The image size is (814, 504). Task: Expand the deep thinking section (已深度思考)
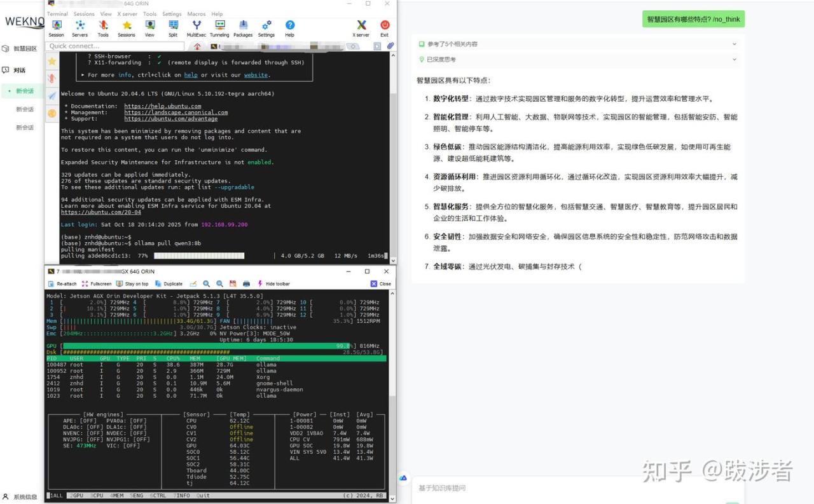577,59
